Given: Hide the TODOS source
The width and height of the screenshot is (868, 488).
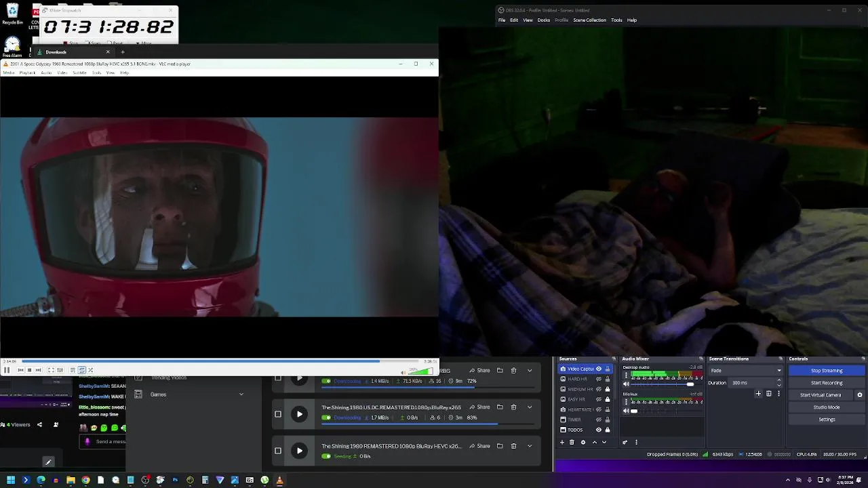Looking at the screenshot, I should pyautogui.click(x=599, y=430).
